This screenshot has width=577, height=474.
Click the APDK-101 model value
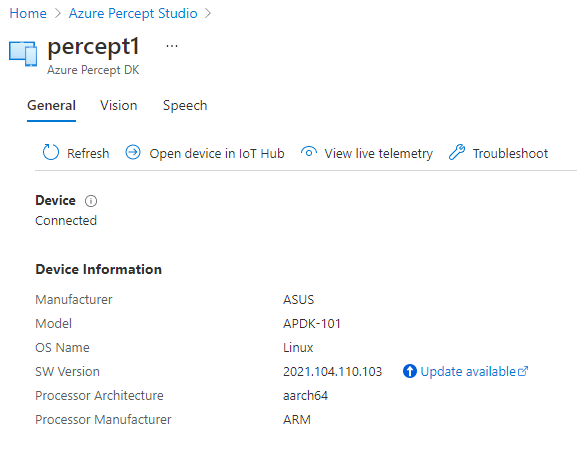312,323
